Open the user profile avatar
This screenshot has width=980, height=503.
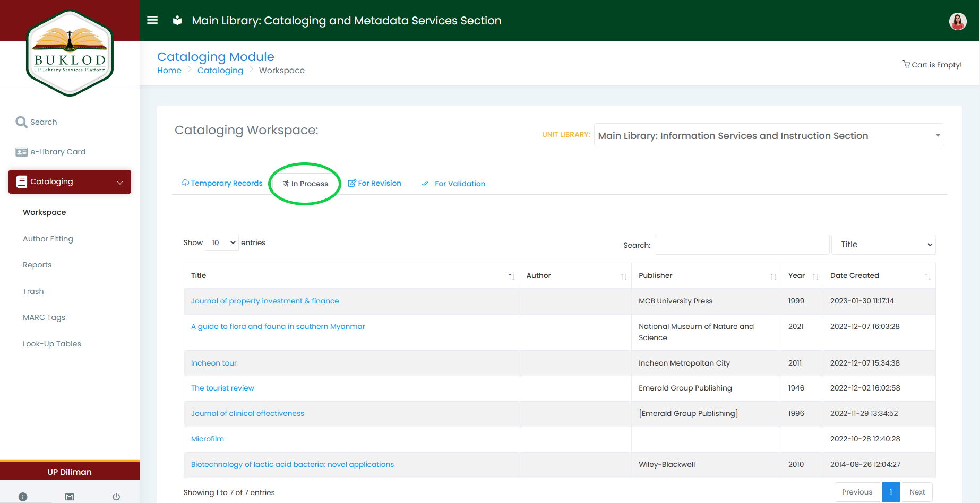pos(958,21)
